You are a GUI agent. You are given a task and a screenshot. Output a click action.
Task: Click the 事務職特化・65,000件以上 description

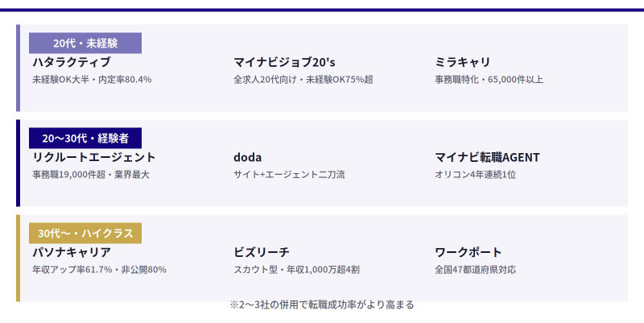489,80
